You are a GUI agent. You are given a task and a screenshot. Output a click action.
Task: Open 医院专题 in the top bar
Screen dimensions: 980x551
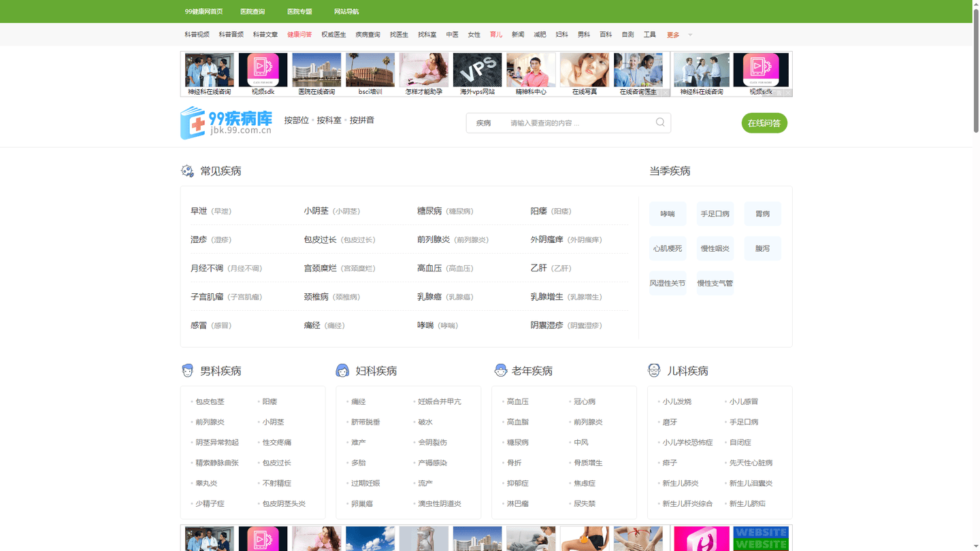[x=299, y=12]
